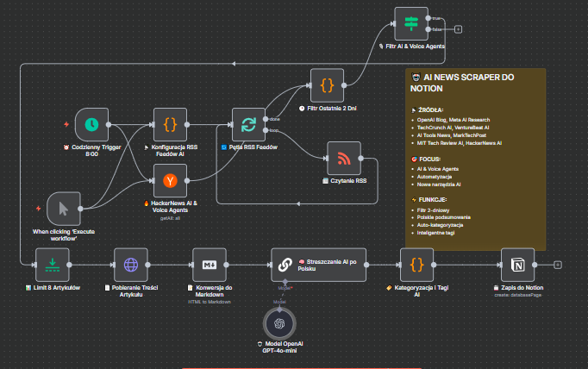Click the 'ŹRÓDŁA:' heading in sticky note

point(431,109)
